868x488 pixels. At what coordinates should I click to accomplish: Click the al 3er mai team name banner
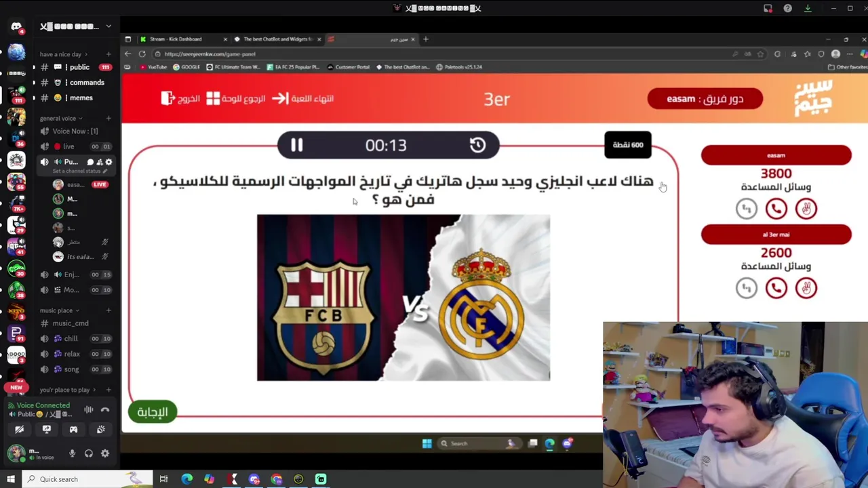pyautogui.click(x=776, y=235)
